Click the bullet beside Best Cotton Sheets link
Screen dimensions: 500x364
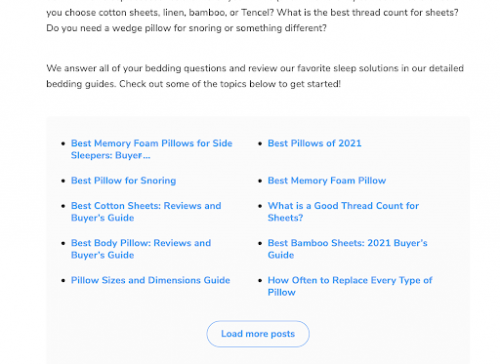click(63, 206)
